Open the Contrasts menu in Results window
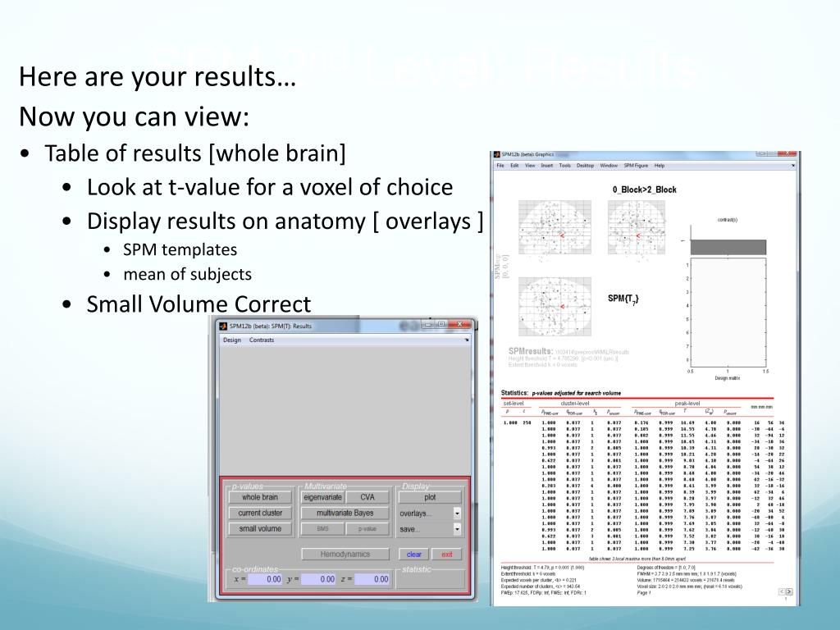This screenshot has height=630, width=840. 262,340
